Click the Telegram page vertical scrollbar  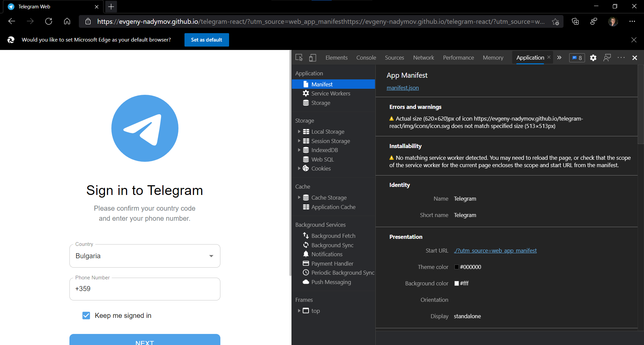[290, 163]
